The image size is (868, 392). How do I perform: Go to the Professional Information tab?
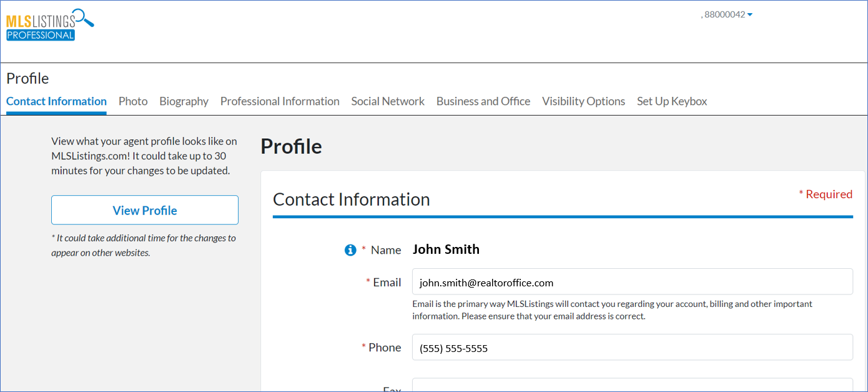click(x=280, y=101)
